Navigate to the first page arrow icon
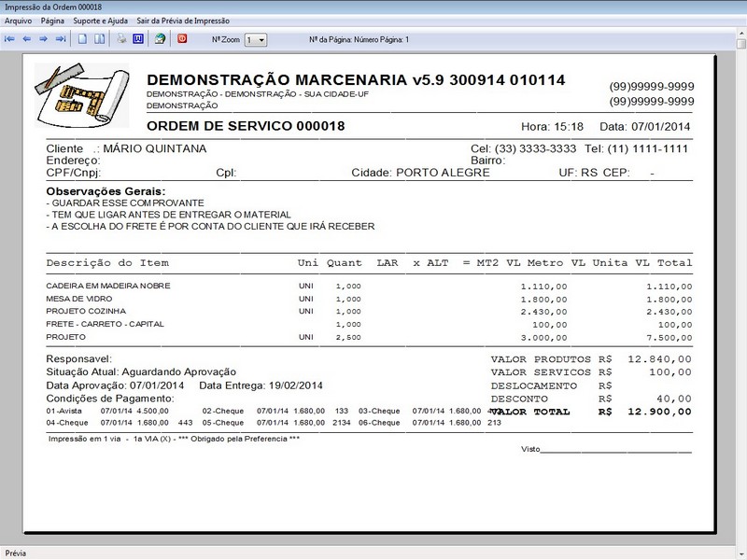This screenshot has width=747, height=560. [x=9, y=39]
